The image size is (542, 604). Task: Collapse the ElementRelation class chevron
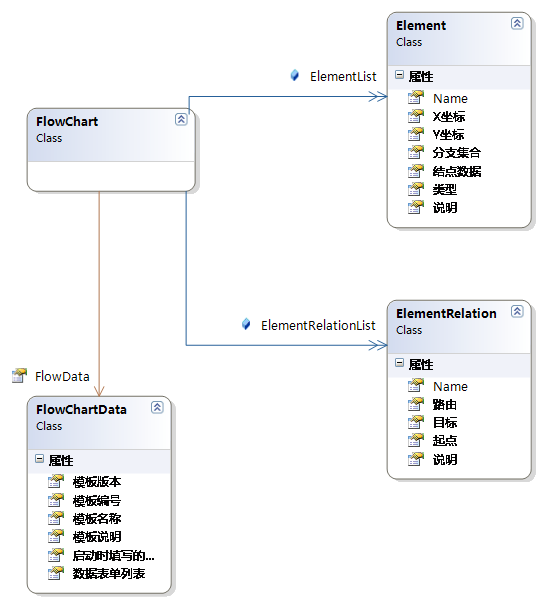tap(517, 311)
